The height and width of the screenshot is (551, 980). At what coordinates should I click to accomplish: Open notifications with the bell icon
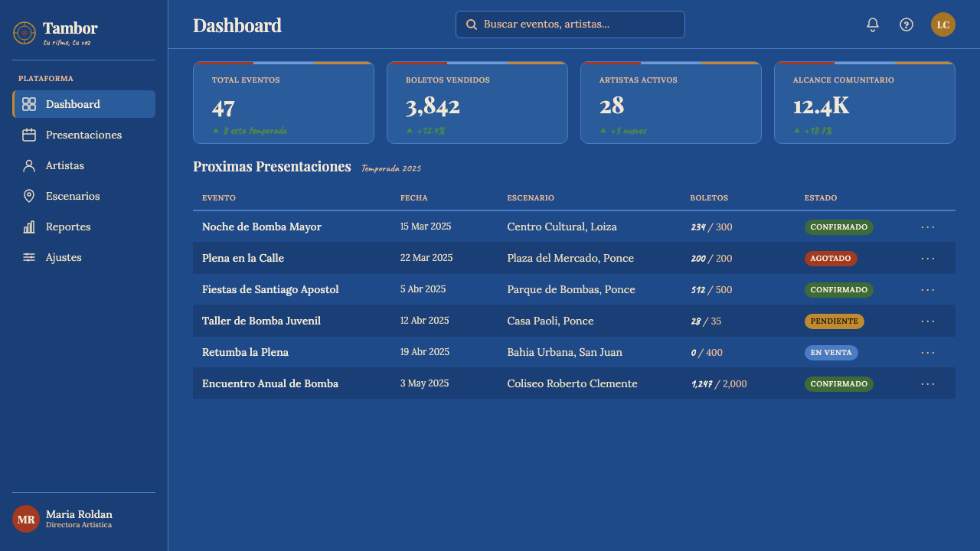tap(873, 24)
